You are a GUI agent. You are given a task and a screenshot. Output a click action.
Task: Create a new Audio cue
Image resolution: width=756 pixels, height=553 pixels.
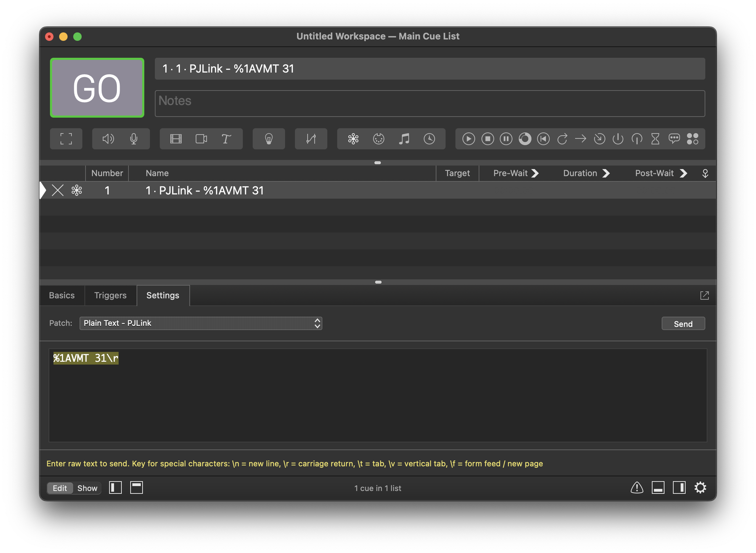click(108, 138)
